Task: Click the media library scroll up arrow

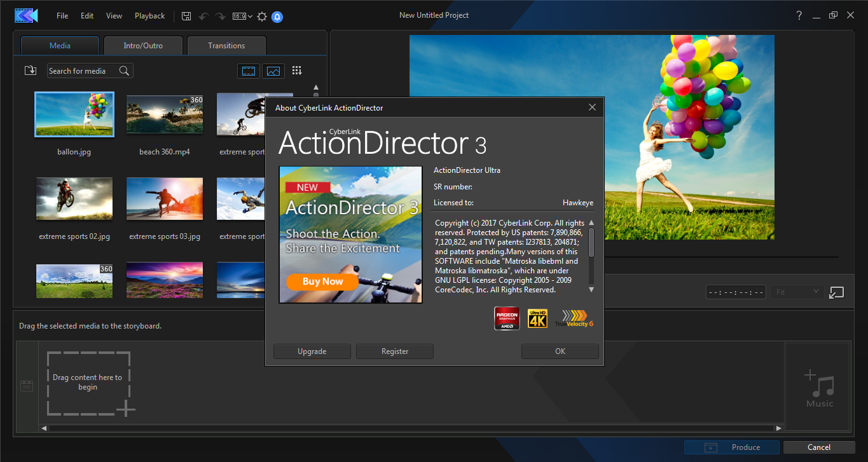Action: coord(316,88)
